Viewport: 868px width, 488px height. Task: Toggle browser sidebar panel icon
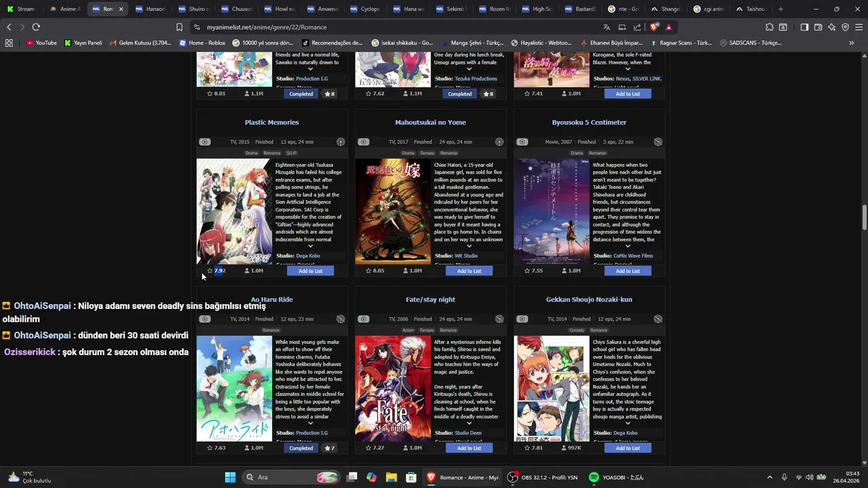[x=804, y=27]
